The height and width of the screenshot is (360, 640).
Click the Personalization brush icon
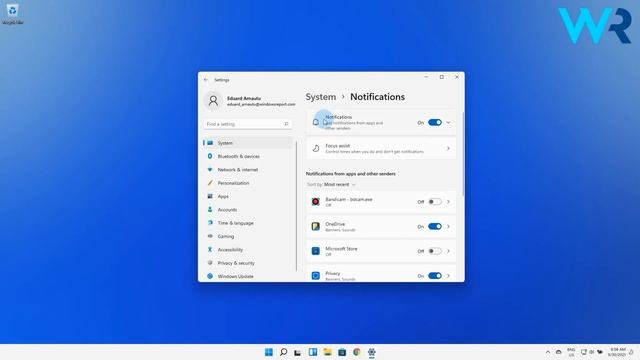pos(210,183)
